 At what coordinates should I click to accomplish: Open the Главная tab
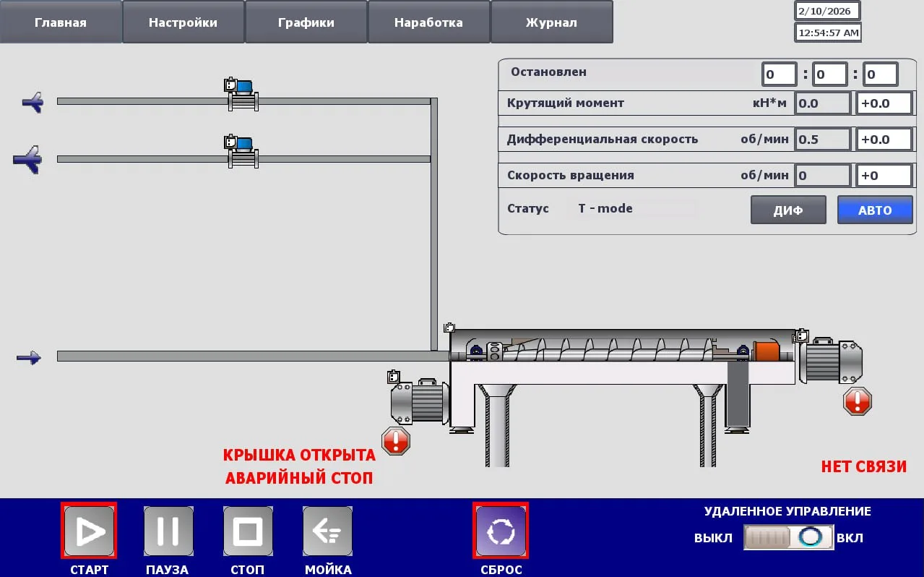tap(61, 22)
